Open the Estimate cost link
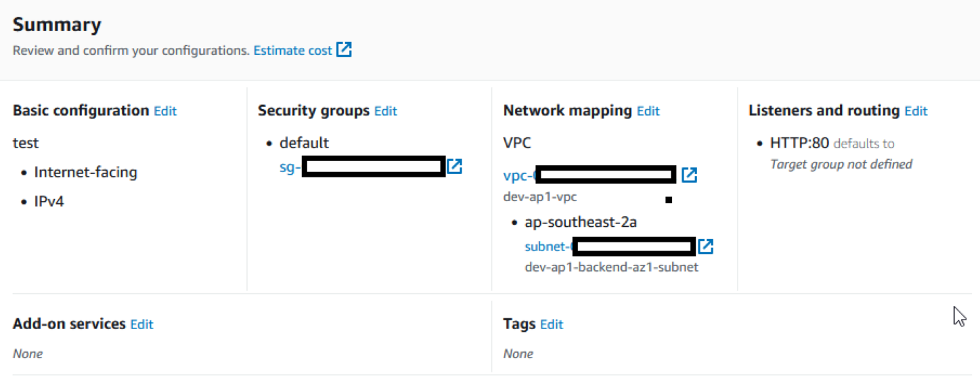Image resolution: width=980 pixels, height=390 pixels. coord(292,50)
